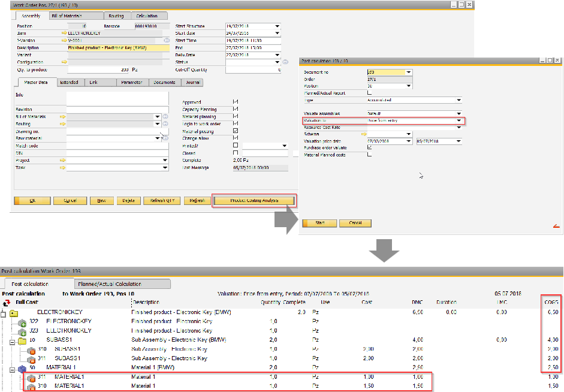Open the Extended sub-tab
Image resolution: width=564 pixels, height=392 pixels.
coord(71,82)
